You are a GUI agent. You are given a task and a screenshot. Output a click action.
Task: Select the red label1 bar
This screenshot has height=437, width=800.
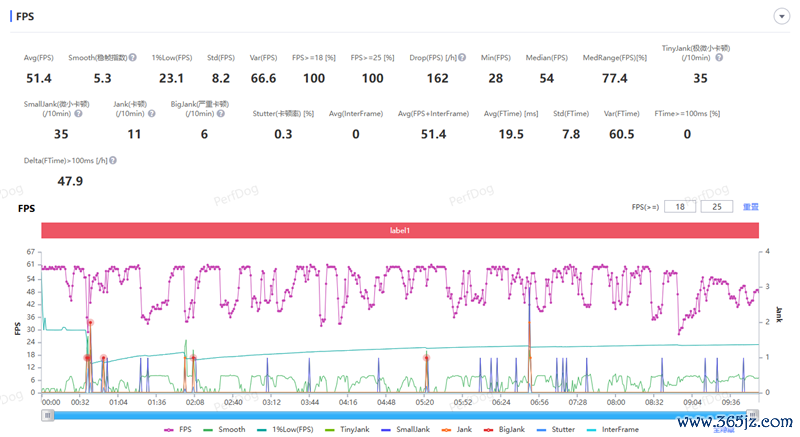pyautogui.click(x=400, y=230)
